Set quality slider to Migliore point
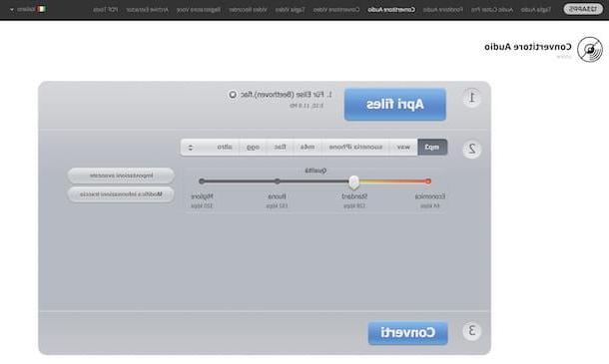 (202, 182)
